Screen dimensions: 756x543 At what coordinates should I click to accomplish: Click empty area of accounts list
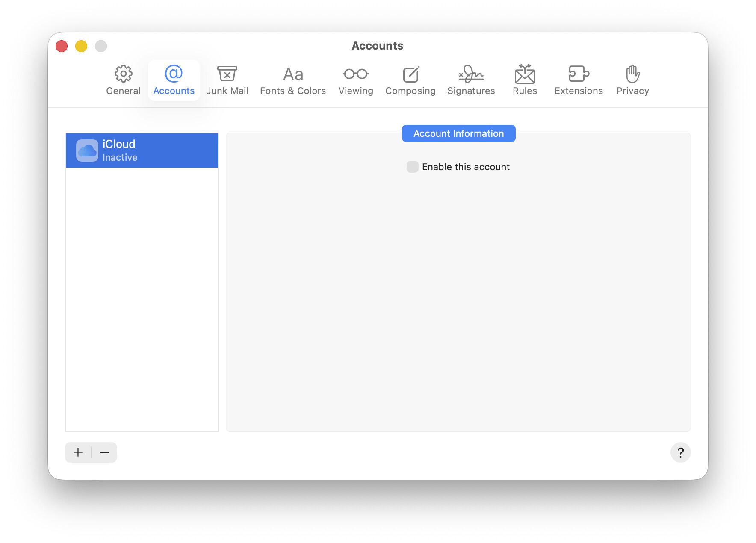tap(142, 299)
